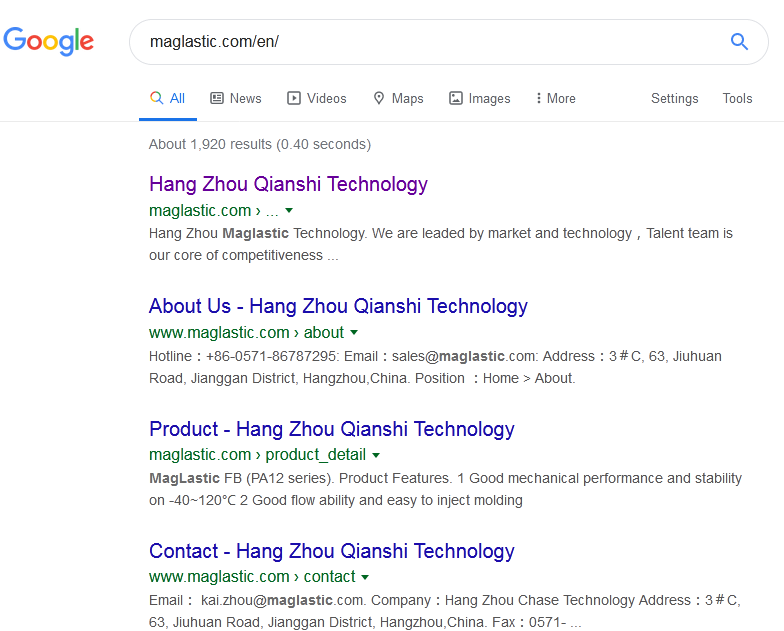Screen dimensions: 784x631
Task: Click the Videos play icon
Action: [x=294, y=98]
